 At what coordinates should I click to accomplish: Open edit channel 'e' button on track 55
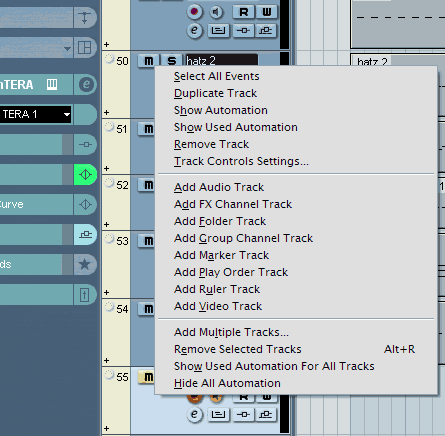click(194, 414)
